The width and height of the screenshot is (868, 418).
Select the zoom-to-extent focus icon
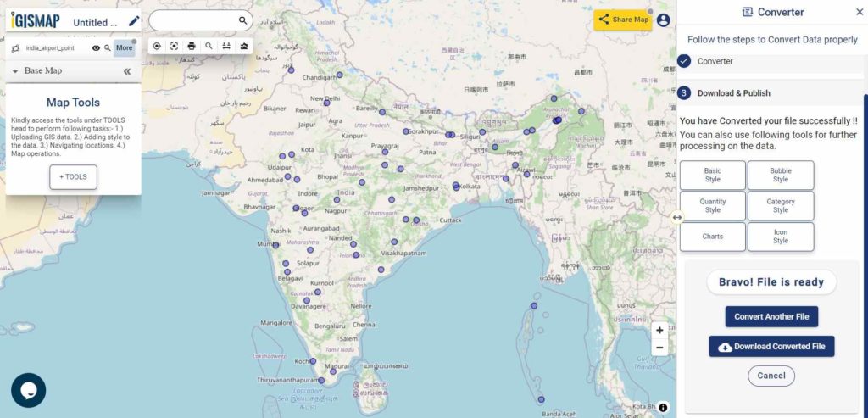(x=174, y=46)
